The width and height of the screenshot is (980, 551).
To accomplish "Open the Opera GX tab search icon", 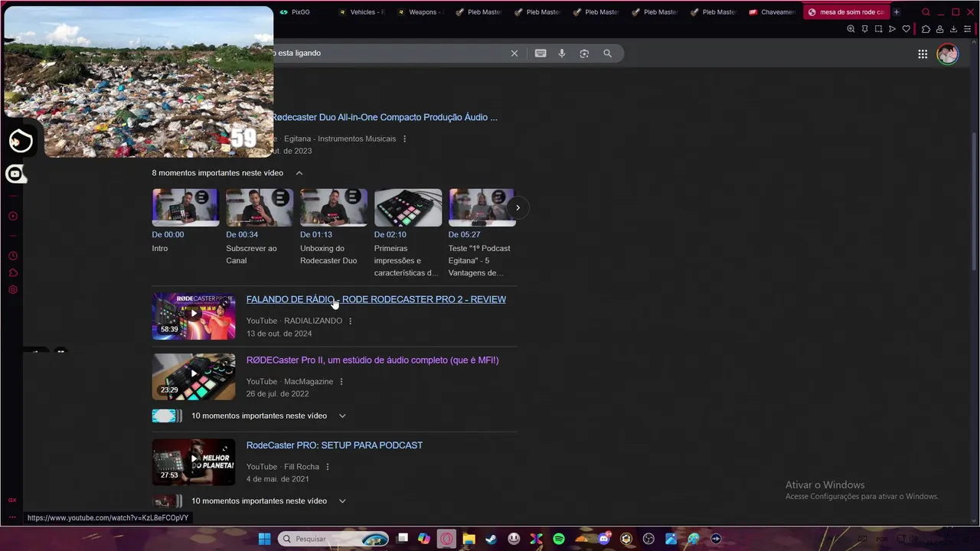I will [x=926, y=12].
